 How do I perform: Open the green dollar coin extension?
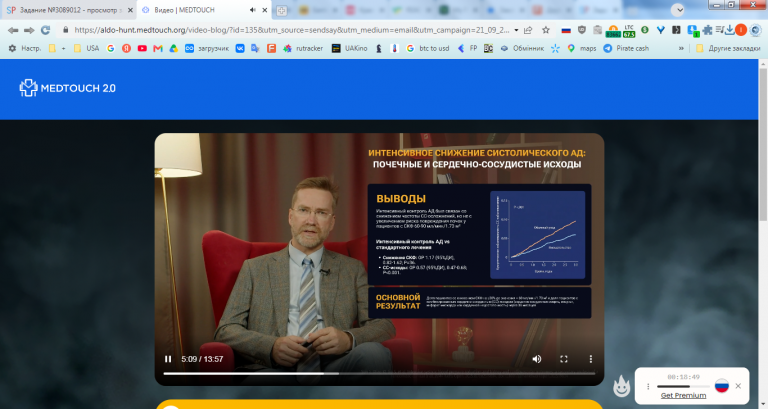(x=645, y=30)
